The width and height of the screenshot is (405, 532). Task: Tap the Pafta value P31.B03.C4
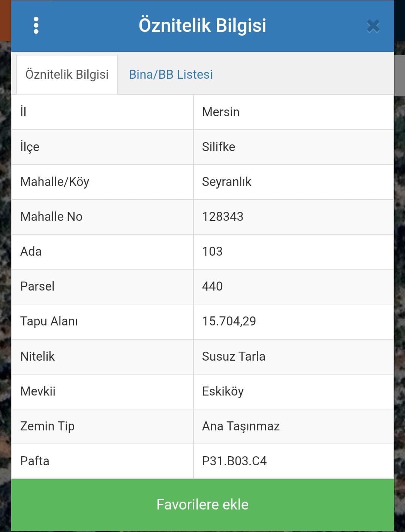tap(234, 461)
